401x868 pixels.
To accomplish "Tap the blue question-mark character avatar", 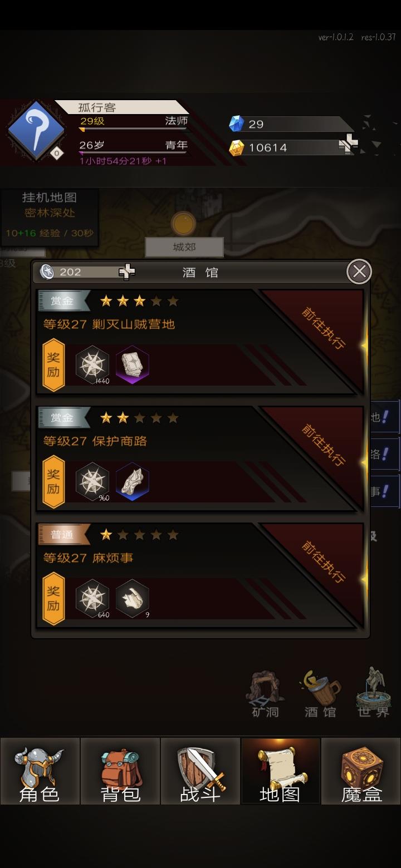I will pos(36,130).
